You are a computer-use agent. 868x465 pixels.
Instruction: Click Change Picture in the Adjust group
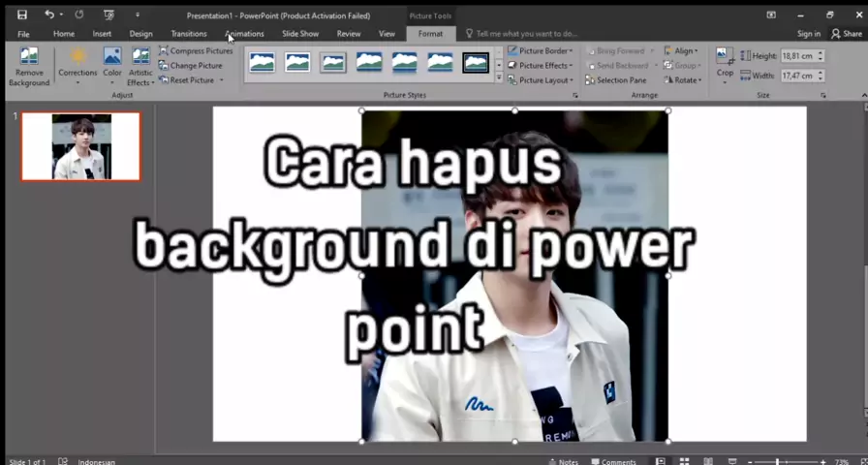[196, 66]
